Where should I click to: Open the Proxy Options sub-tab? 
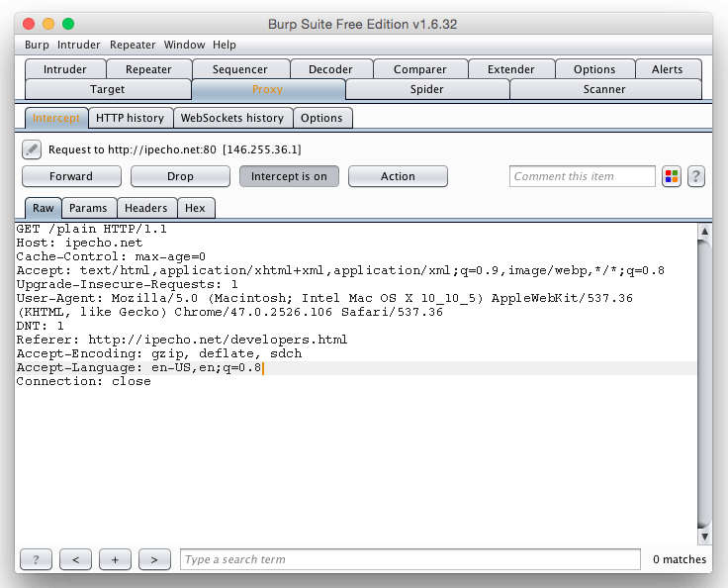(321, 118)
